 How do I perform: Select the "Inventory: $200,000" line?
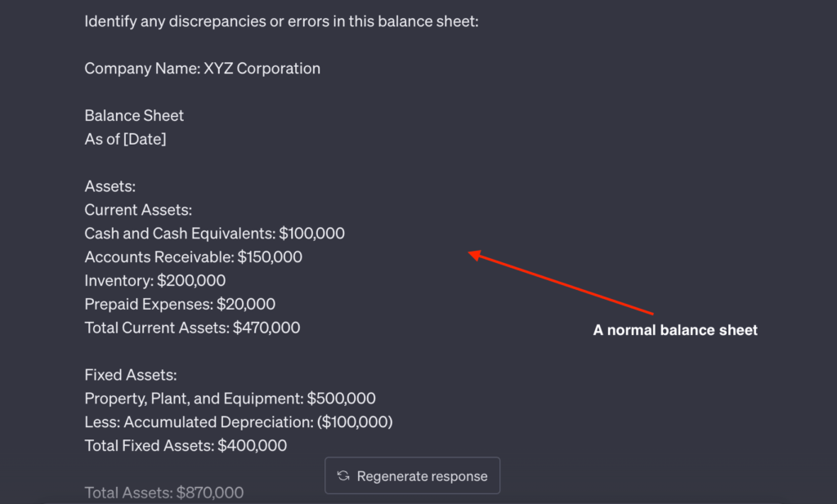tap(154, 280)
